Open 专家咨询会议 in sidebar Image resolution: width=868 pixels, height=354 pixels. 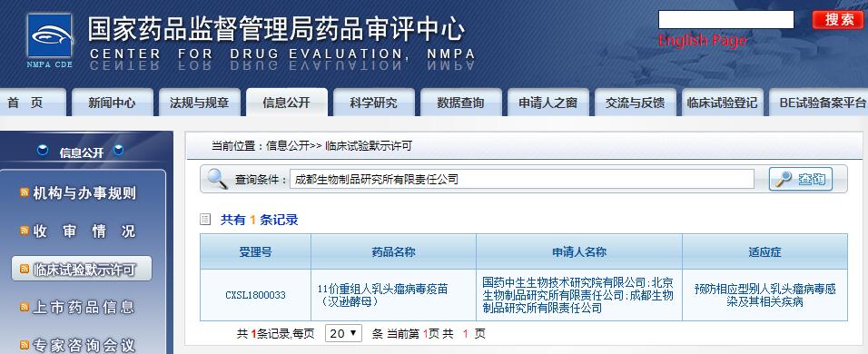coord(84,346)
